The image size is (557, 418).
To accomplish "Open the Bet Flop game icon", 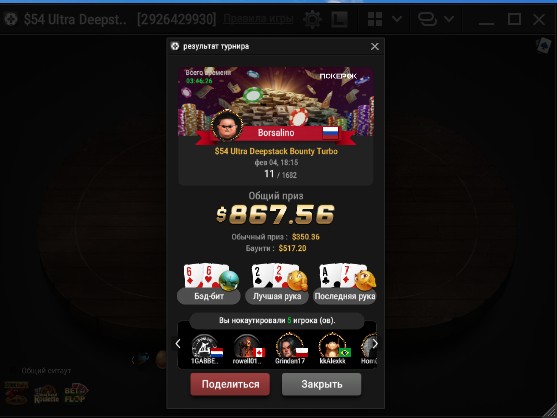I will [x=75, y=394].
